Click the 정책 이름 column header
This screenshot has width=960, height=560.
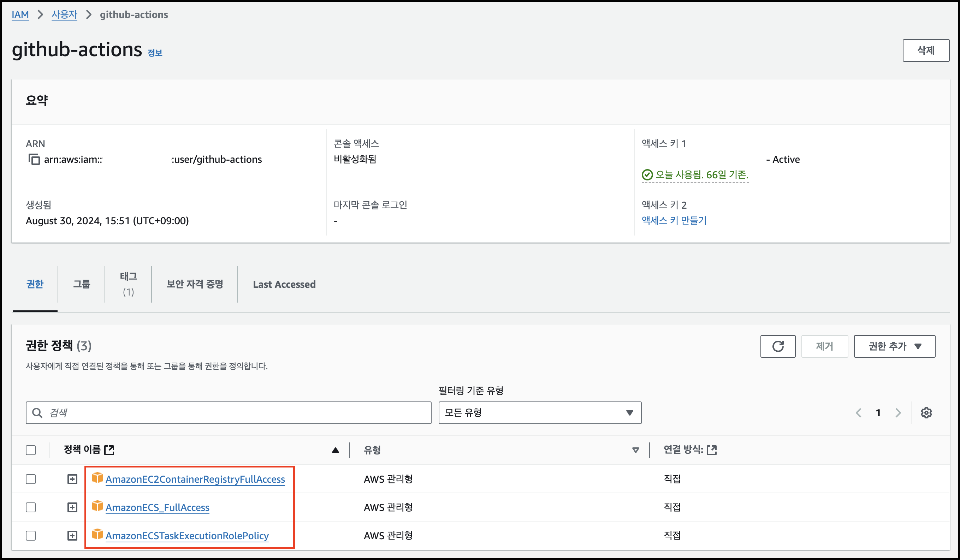coord(82,450)
